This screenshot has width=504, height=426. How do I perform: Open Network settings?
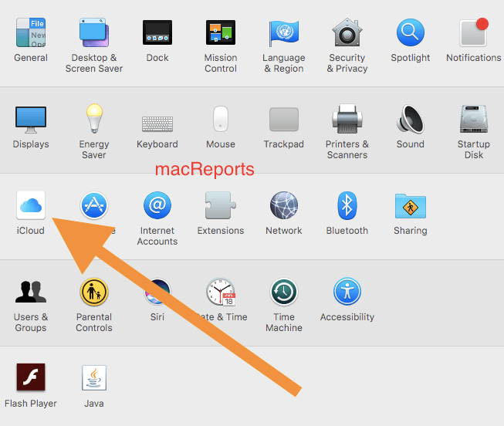284,205
